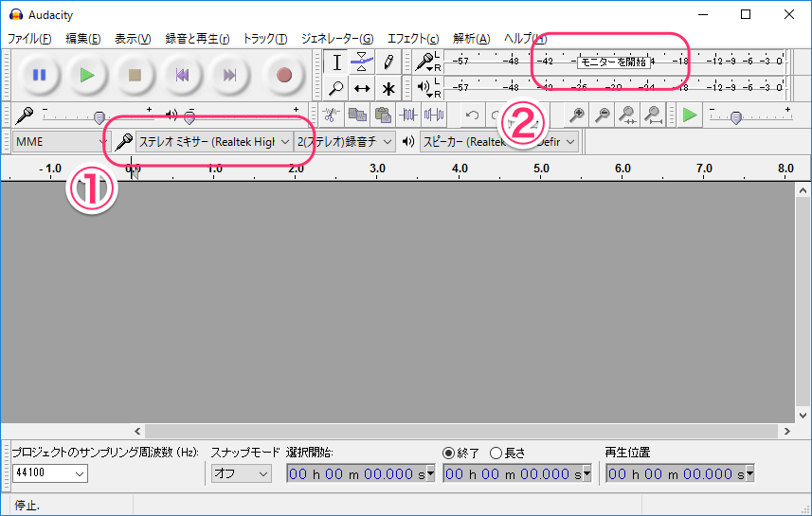This screenshot has height=516, width=812.
Task: Open the ステレオ ミキサー recording device dropdown
Action: pos(214,141)
